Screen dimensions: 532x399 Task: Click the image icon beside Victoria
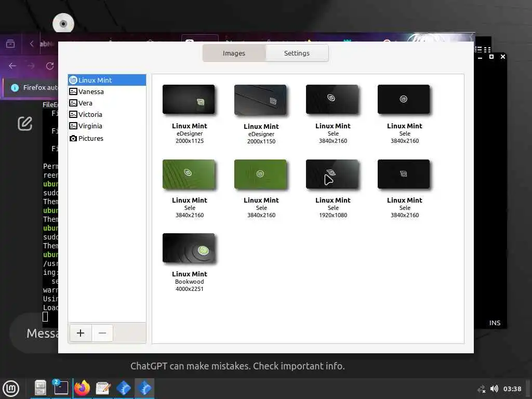(73, 114)
